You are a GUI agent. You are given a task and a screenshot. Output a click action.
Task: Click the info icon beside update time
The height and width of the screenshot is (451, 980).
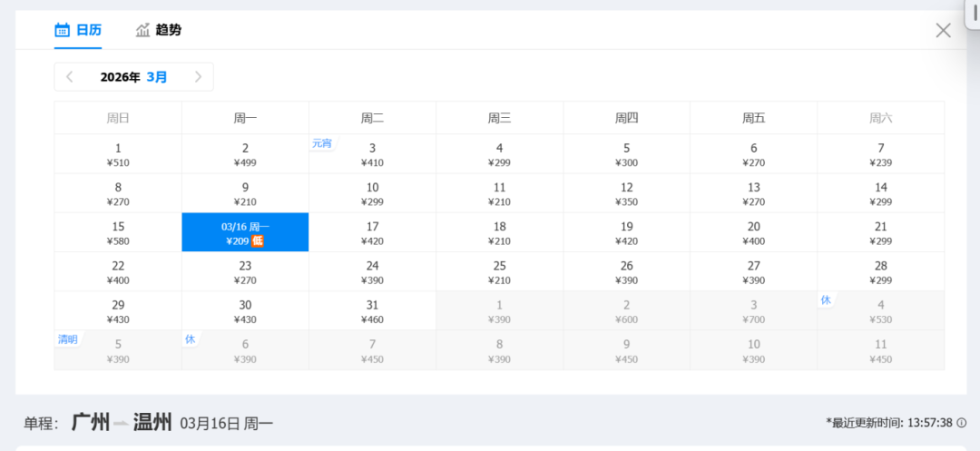coord(961,423)
